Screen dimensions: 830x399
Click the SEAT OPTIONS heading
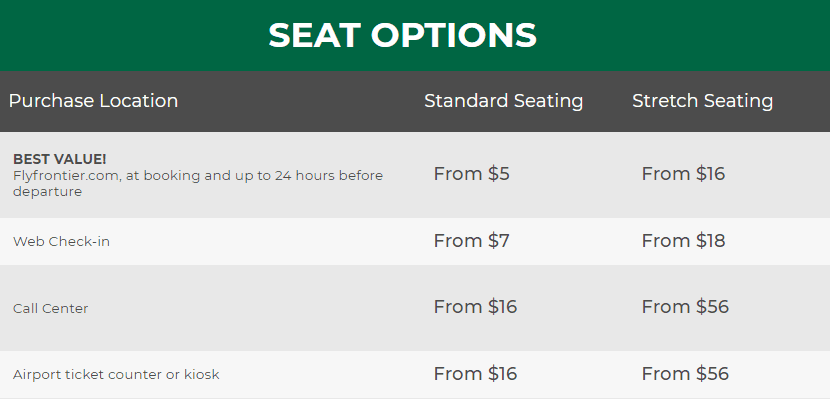[402, 35]
